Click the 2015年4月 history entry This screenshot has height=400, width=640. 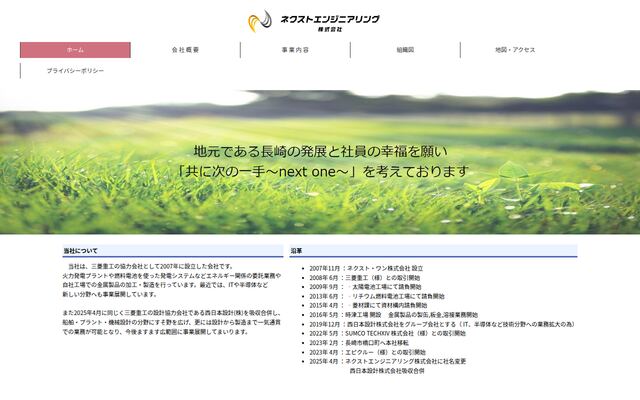point(368,305)
